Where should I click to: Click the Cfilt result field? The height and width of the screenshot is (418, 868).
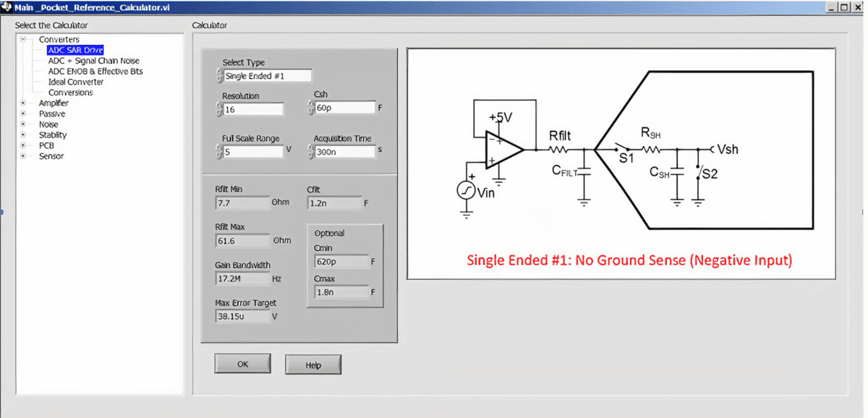(333, 203)
